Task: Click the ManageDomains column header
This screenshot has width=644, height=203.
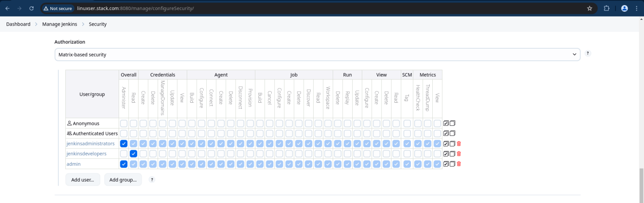Action: coord(163,98)
